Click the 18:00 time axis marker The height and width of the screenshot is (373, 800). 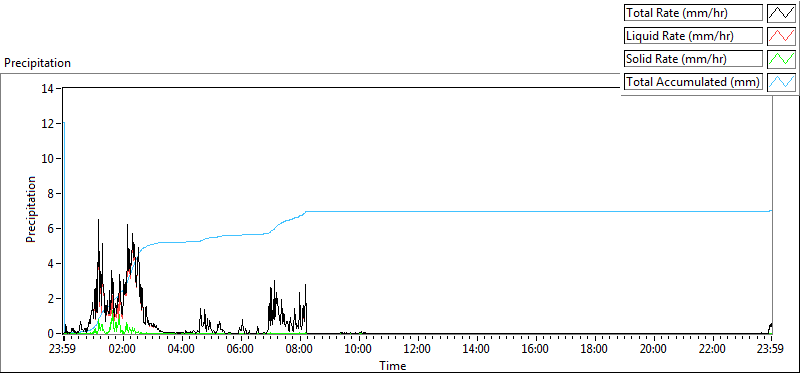[x=594, y=349]
